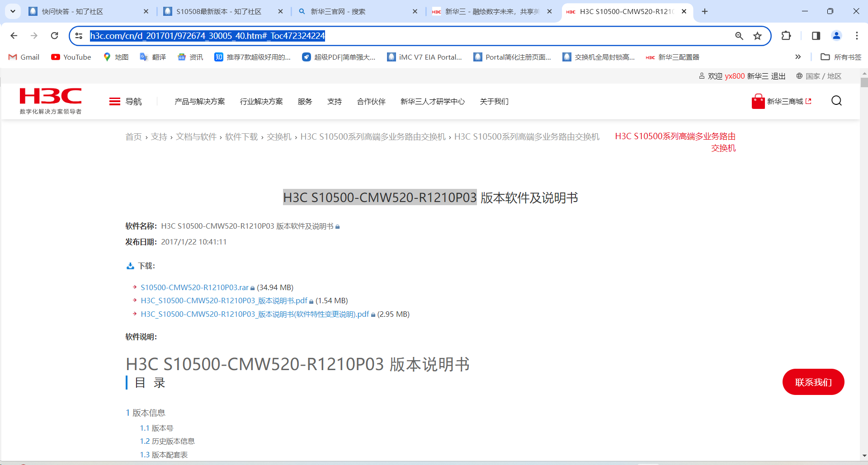Viewport: 868px width, 465px height.
Task: Bookmark this page with the star icon
Action: pyautogui.click(x=758, y=36)
